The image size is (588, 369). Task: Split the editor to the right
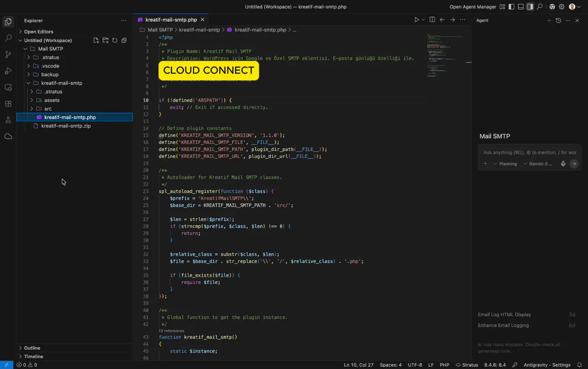432,20
